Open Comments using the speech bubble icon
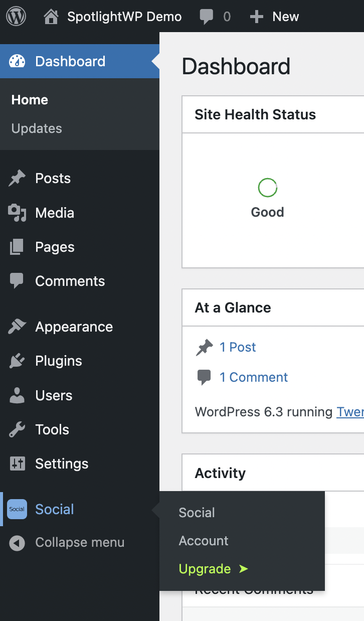The width and height of the screenshot is (364, 621). tap(17, 281)
